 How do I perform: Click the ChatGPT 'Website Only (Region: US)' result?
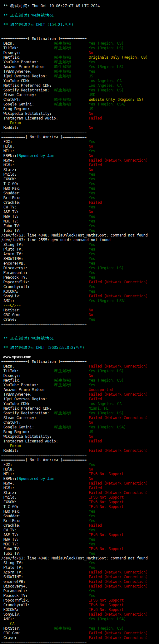coord(116,100)
